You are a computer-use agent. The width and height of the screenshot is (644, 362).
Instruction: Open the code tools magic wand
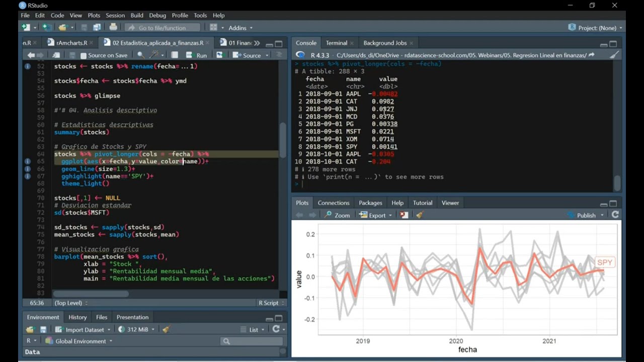pos(154,55)
